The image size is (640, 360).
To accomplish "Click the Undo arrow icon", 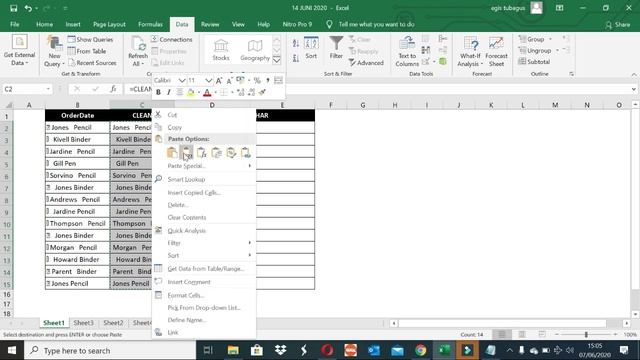I will (x=28, y=8).
